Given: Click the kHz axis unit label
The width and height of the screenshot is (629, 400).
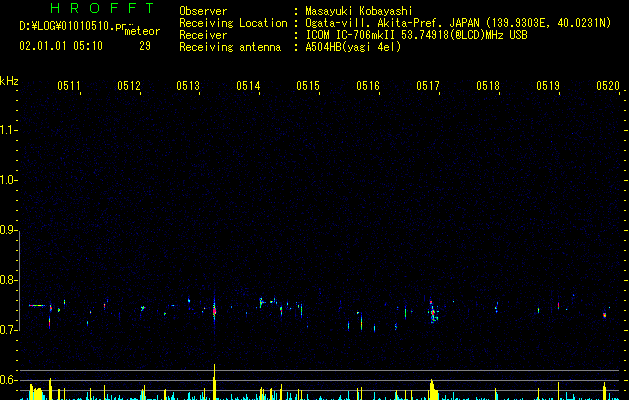Looking at the screenshot, I should 9,81.
